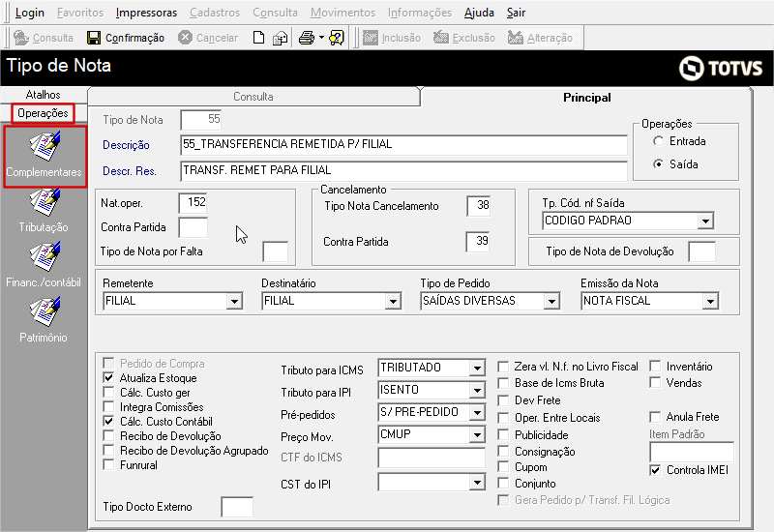Click the printer icon in toolbar
The width and height of the screenshot is (774, 532).
[x=307, y=38]
